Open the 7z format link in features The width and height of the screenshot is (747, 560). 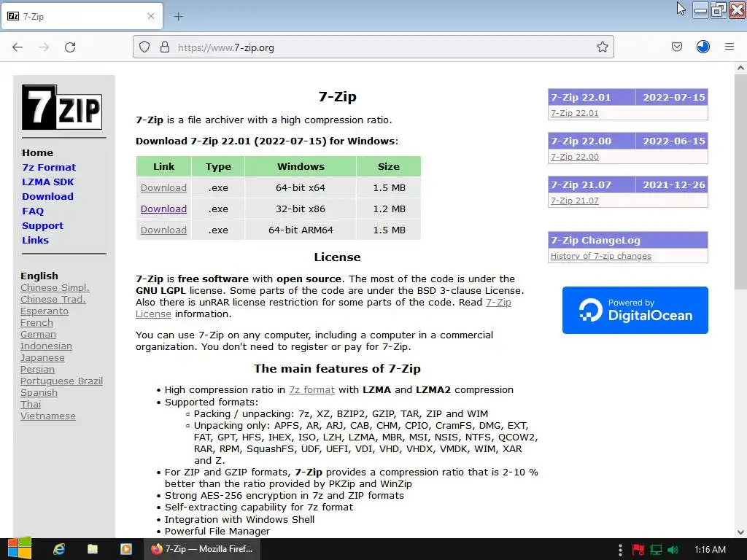click(311, 389)
